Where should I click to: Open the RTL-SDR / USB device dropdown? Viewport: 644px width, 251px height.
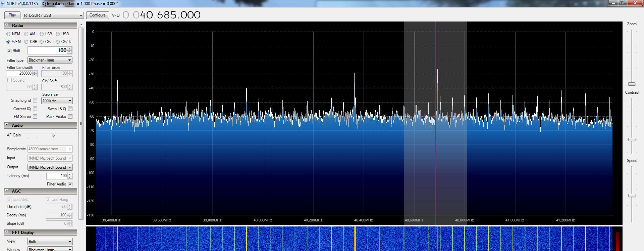[53, 15]
